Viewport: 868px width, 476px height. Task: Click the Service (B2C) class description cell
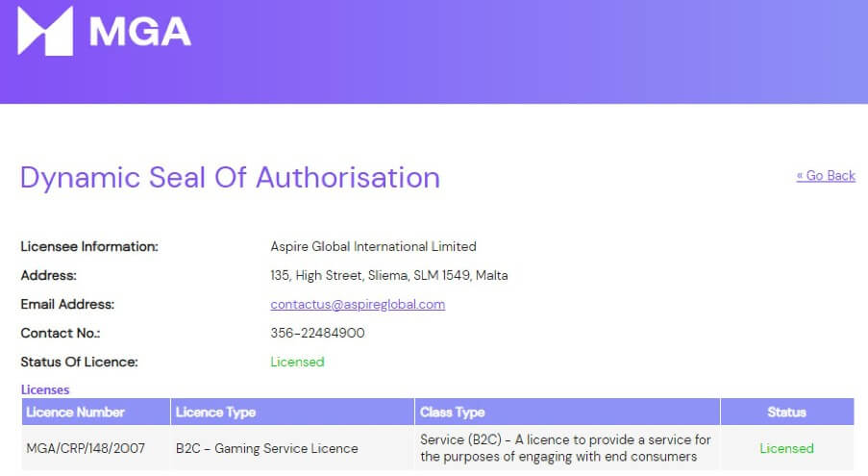tap(565, 448)
